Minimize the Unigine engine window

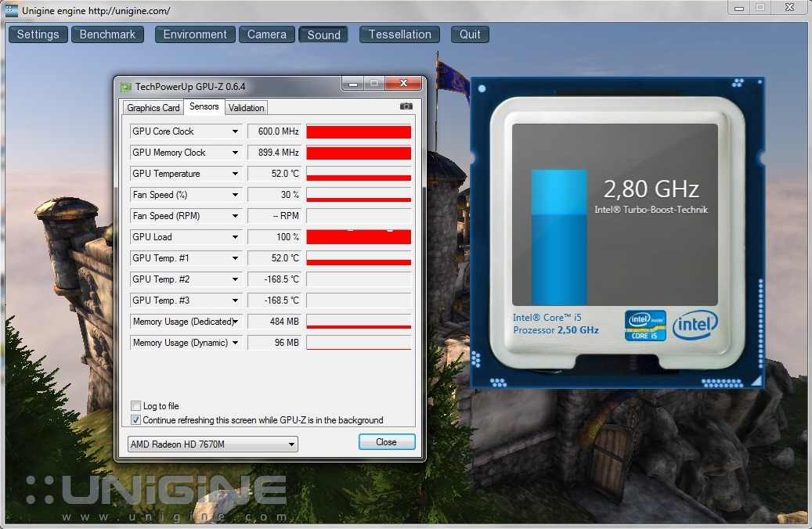tap(739, 8)
